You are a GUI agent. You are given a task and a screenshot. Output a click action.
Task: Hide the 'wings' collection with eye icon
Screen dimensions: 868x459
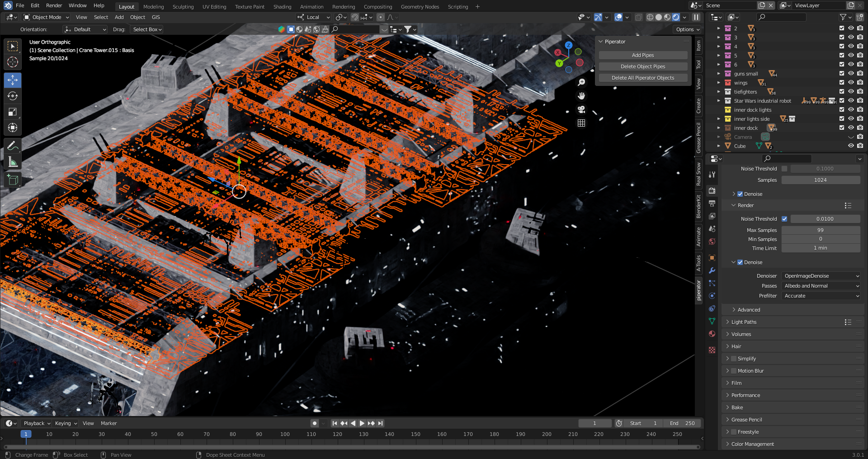pos(851,83)
